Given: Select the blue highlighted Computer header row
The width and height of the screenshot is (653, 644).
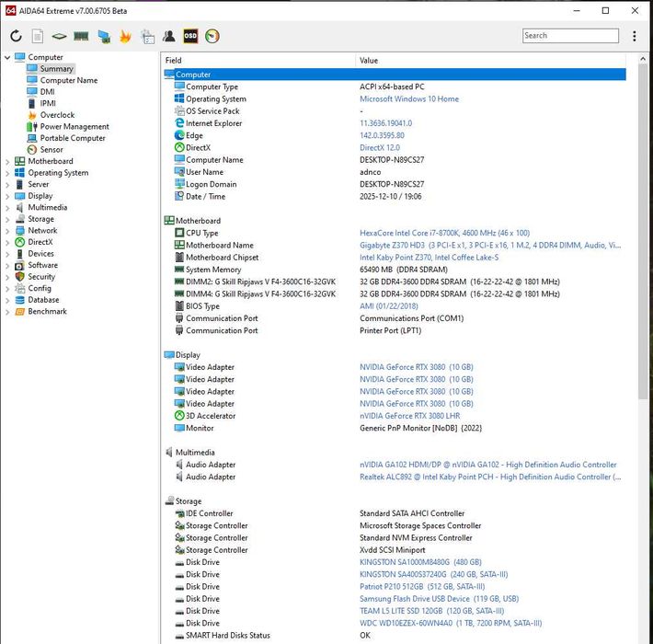Looking at the screenshot, I should (x=395, y=75).
